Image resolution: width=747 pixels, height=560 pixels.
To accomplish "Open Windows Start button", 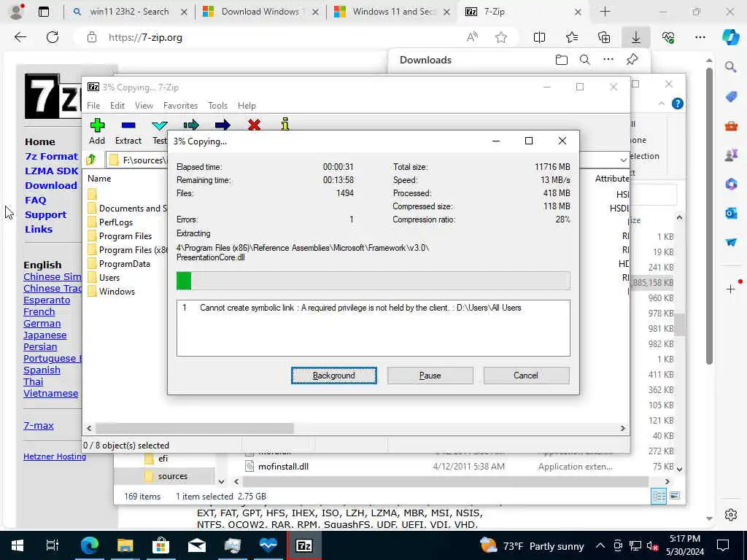I will [x=18, y=545].
